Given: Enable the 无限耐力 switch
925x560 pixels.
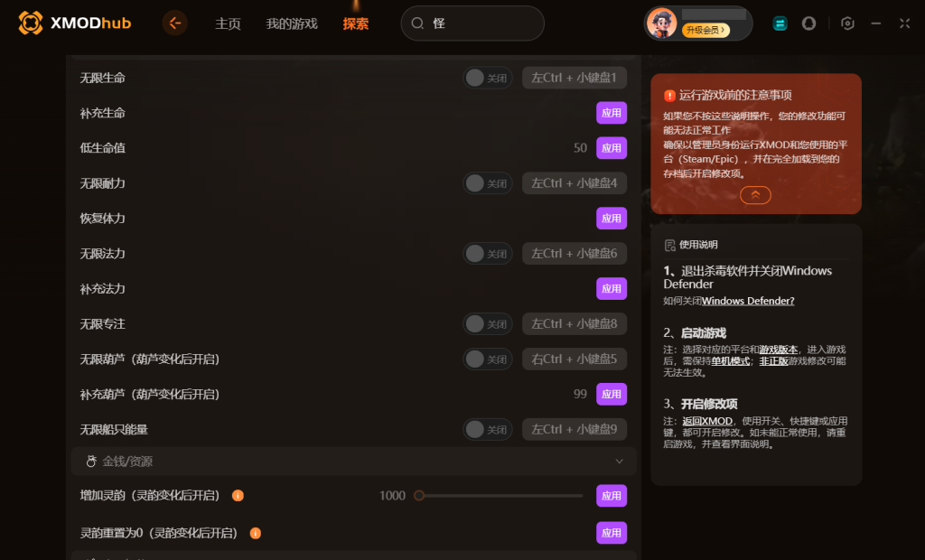Looking at the screenshot, I should click(487, 183).
